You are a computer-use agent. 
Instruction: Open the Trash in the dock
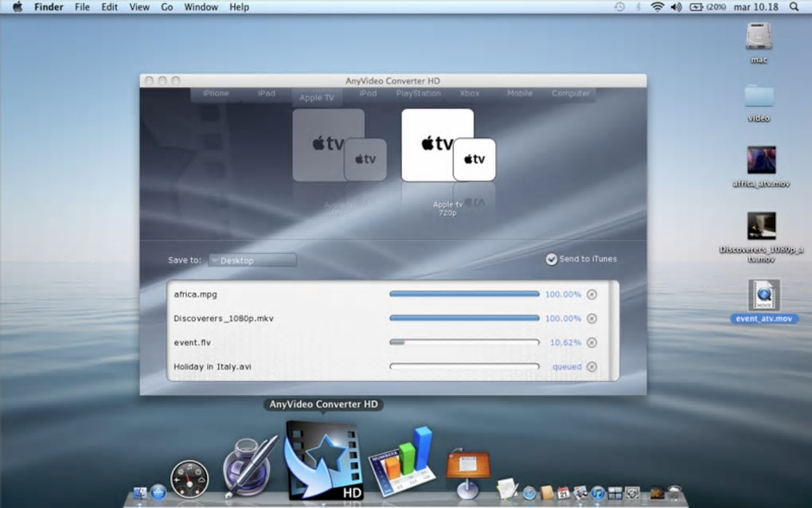(675, 492)
